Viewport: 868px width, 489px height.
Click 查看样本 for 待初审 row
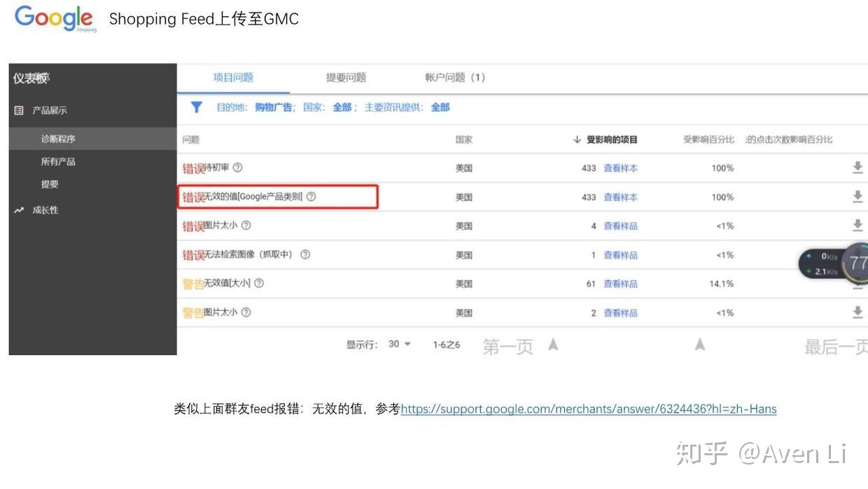pos(620,168)
